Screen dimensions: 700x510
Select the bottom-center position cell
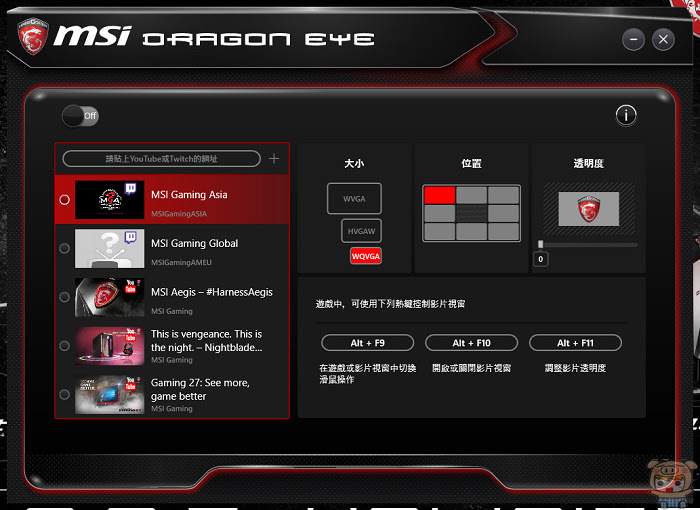pos(471,232)
